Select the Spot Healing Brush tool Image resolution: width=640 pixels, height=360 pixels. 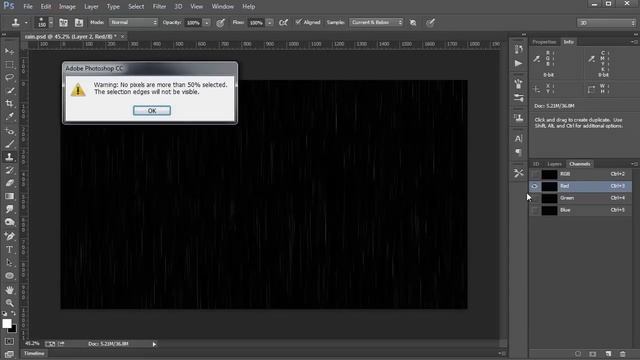coord(9,131)
